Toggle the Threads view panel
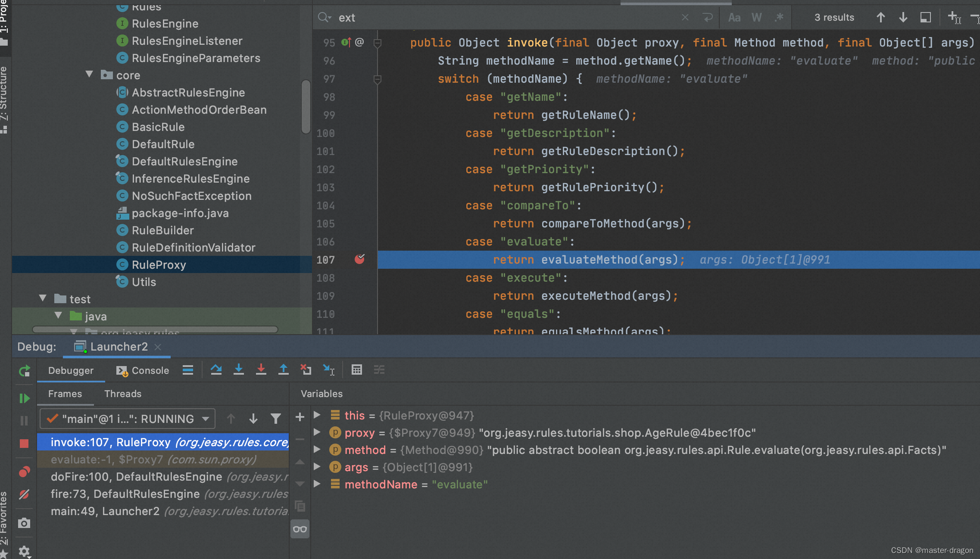This screenshot has height=559, width=980. point(123,394)
